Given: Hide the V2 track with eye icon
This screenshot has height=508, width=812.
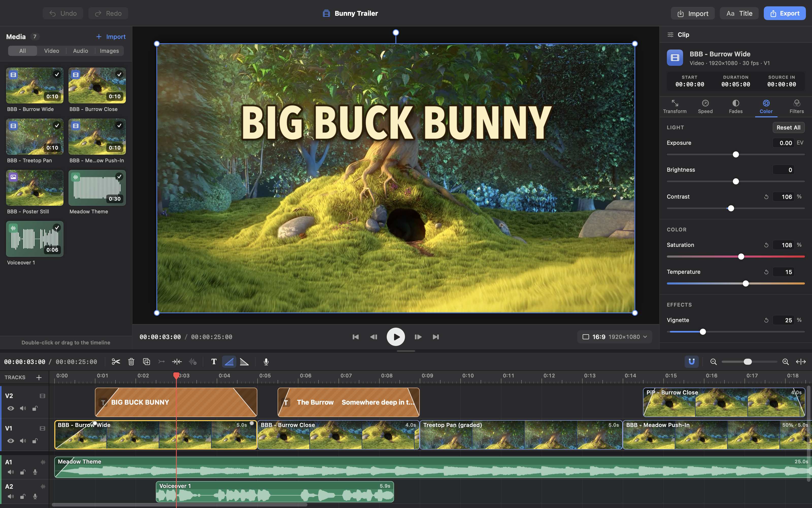Looking at the screenshot, I should click(x=11, y=408).
